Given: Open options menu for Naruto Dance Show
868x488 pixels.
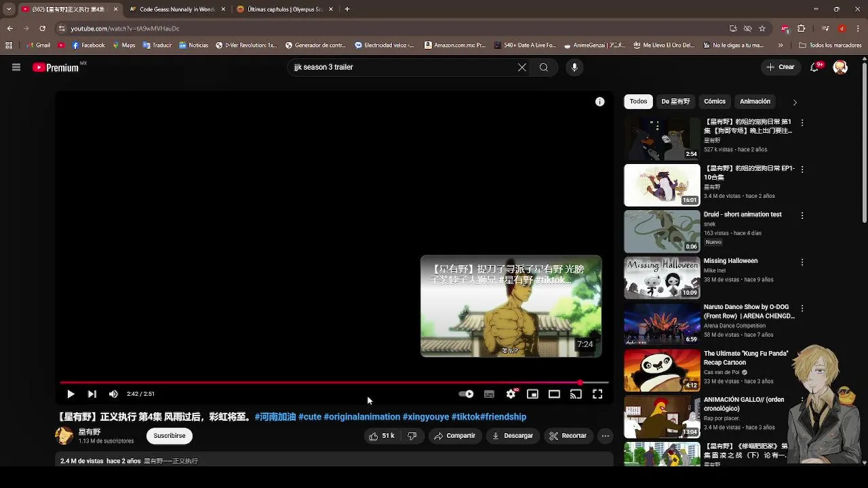Looking at the screenshot, I should click(x=802, y=308).
